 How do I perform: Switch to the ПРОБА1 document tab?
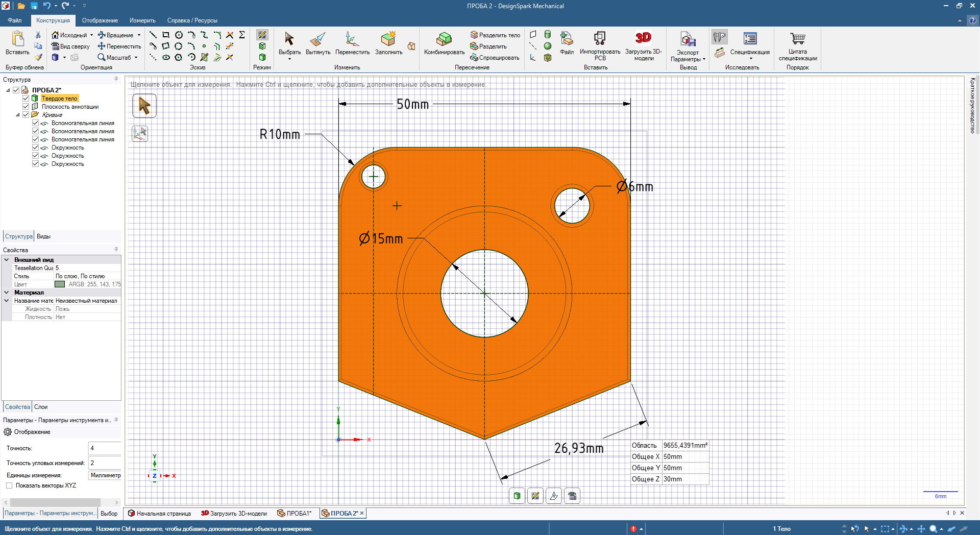[295, 514]
